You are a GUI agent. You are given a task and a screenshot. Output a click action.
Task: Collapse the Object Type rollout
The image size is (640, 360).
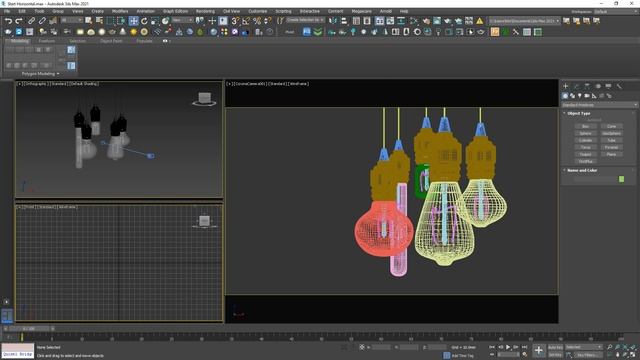coord(564,113)
